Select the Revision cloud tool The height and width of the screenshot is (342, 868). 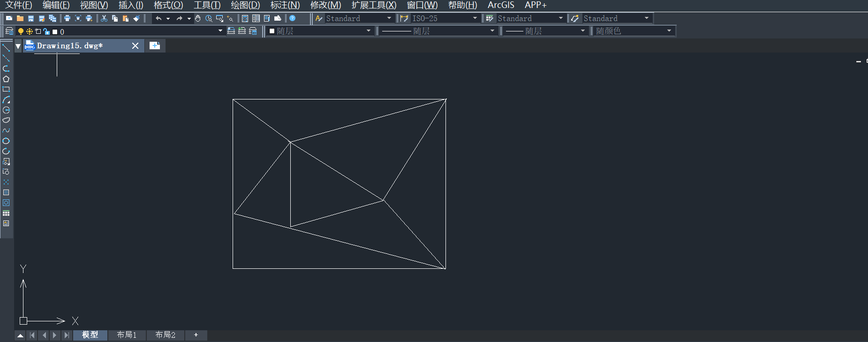6,120
